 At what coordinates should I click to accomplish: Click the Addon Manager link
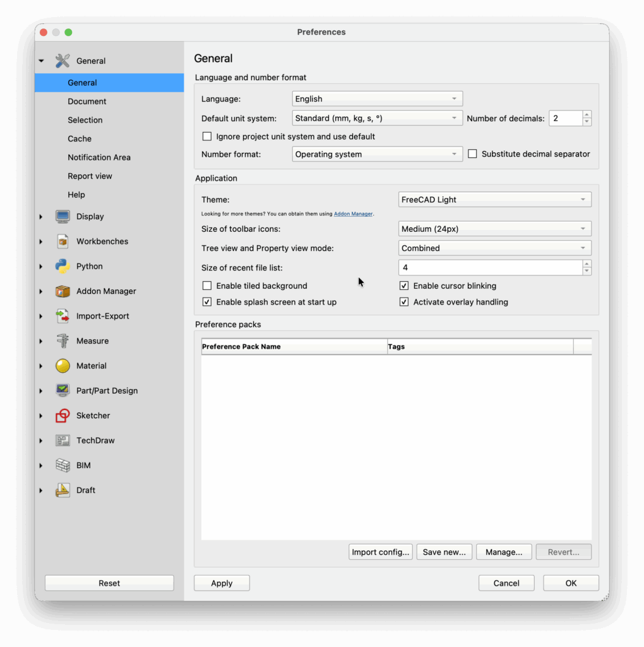point(353,214)
